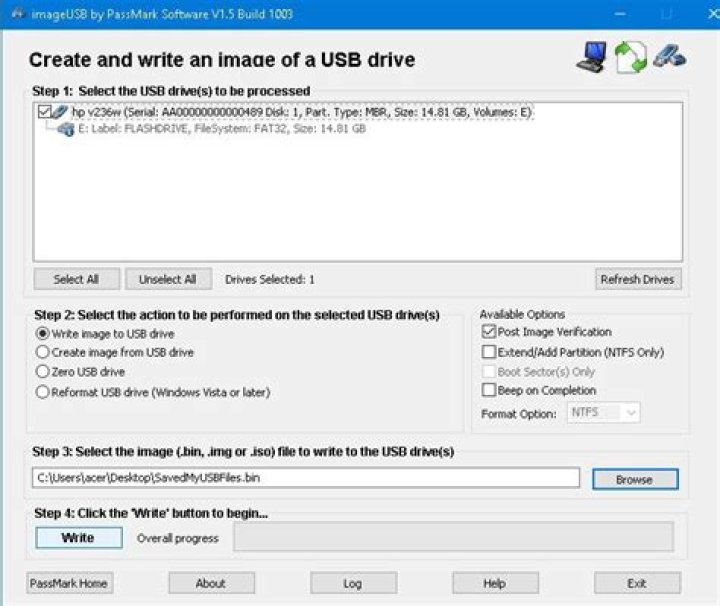Screen dimensions: 720x606
Task: Open PassMark Home
Action: [x=69, y=583]
